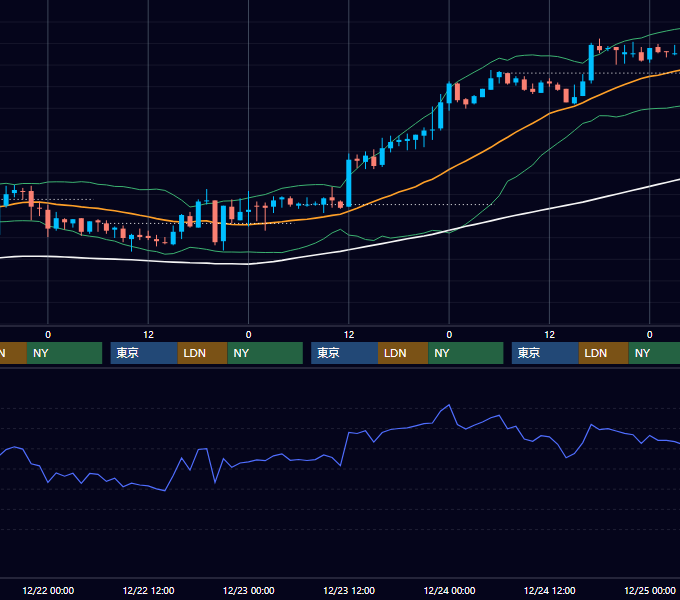Select NY session bar spanning 12/24 00:00
The image size is (680, 600).
tap(466, 353)
